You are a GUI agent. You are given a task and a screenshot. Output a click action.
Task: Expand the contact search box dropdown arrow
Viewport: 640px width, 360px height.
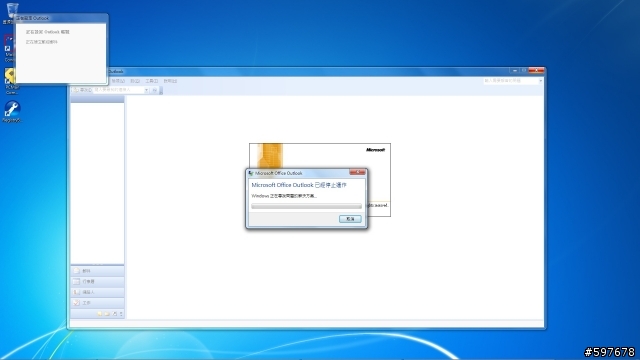pos(146,90)
